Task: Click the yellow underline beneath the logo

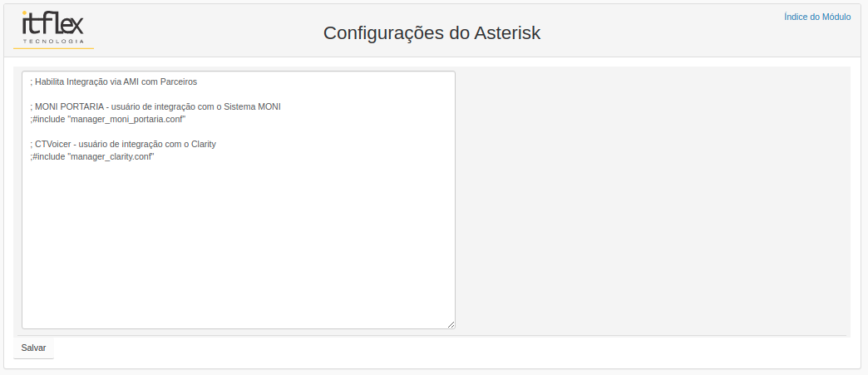Action: 53,49
